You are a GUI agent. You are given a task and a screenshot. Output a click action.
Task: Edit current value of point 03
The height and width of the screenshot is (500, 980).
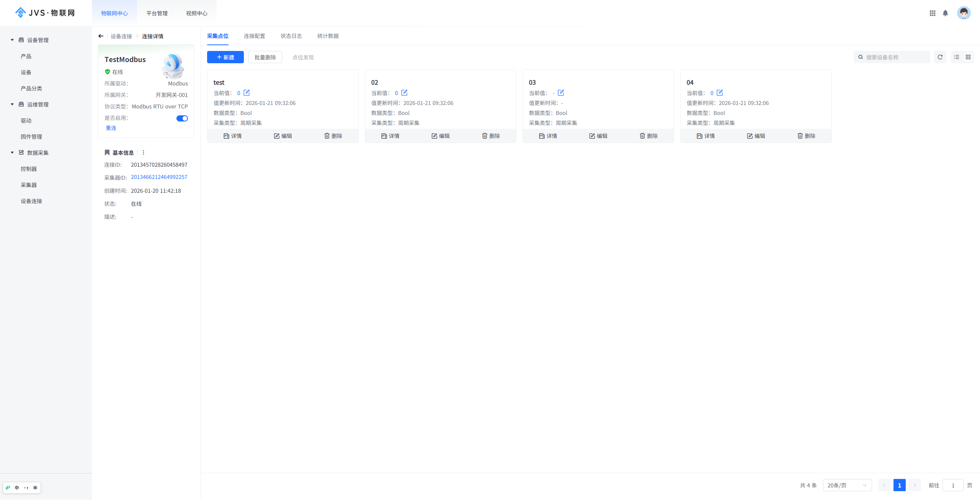(561, 93)
